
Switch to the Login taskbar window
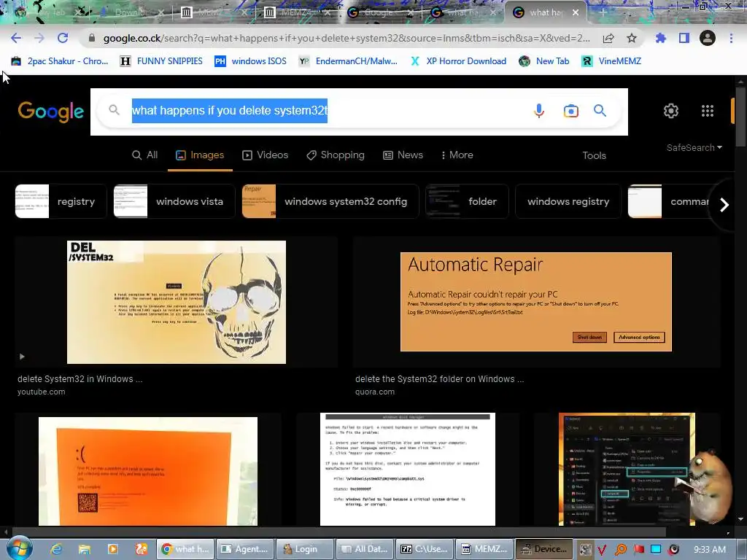point(306,549)
